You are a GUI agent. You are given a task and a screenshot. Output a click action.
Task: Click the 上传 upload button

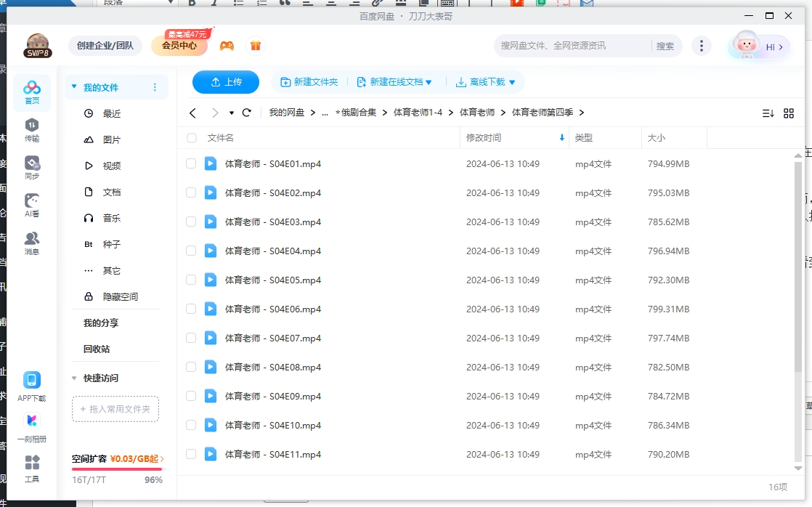tap(225, 82)
